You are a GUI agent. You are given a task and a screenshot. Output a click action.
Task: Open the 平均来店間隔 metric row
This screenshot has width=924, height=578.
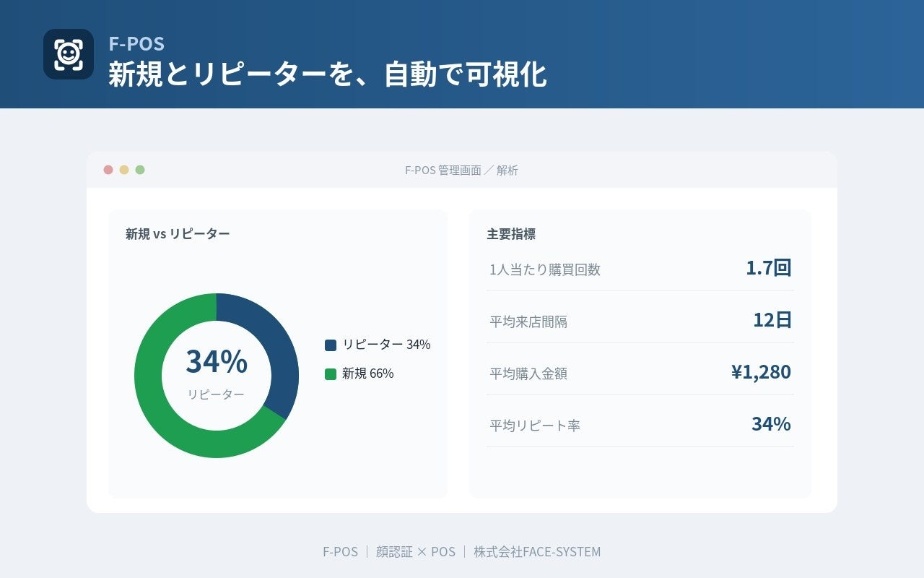640,321
